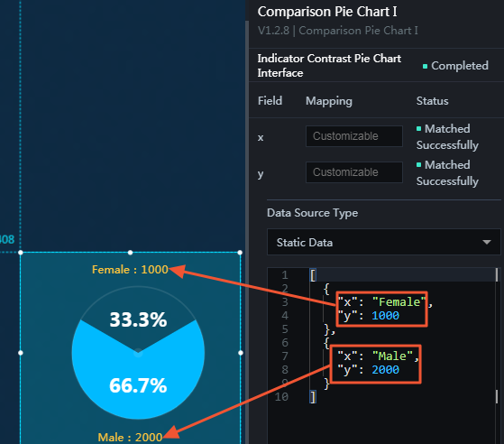Select the top-right corner handle of chart

point(240,253)
